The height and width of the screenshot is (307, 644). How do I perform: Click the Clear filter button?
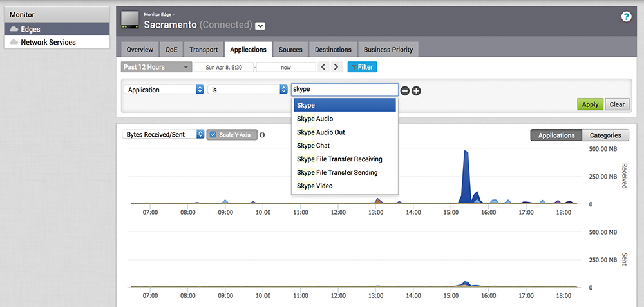pos(617,104)
